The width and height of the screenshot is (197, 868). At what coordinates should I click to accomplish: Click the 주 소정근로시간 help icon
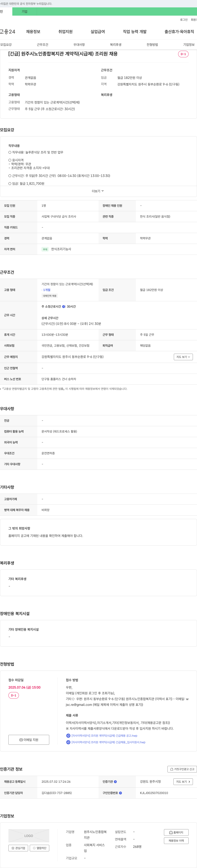tap(64, 307)
